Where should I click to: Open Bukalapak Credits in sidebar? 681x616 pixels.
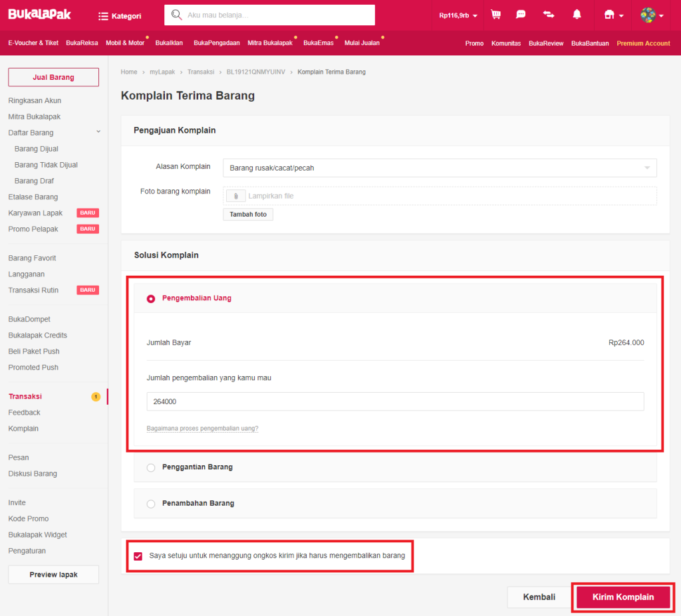coord(38,336)
